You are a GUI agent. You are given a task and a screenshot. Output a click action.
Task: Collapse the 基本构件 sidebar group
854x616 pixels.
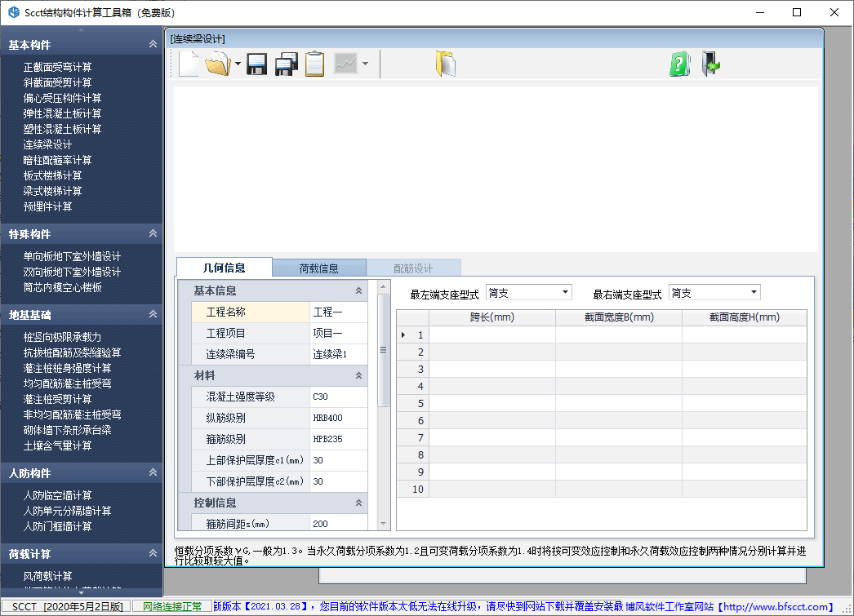(x=153, y=44)
